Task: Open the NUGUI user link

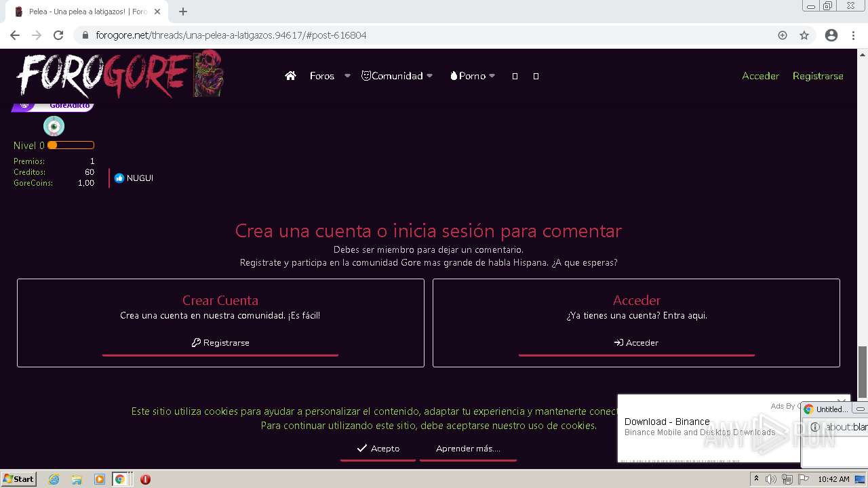Action: (x=140, y=178)
